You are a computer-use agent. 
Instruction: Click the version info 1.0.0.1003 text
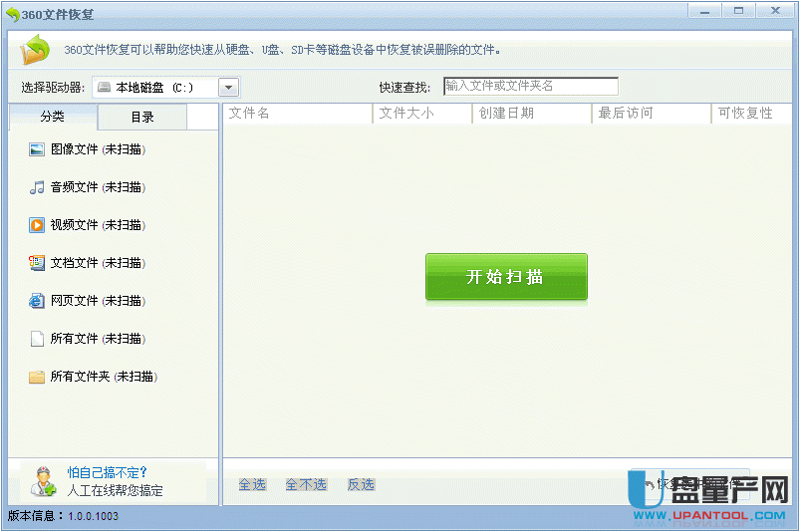coord(93,516)
